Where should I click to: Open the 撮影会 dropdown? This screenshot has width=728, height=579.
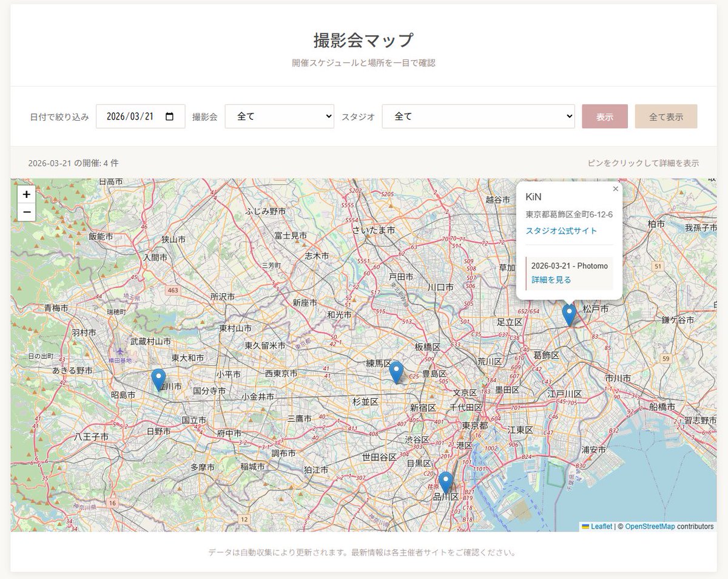pyautogui.click(x=280, y=117)
